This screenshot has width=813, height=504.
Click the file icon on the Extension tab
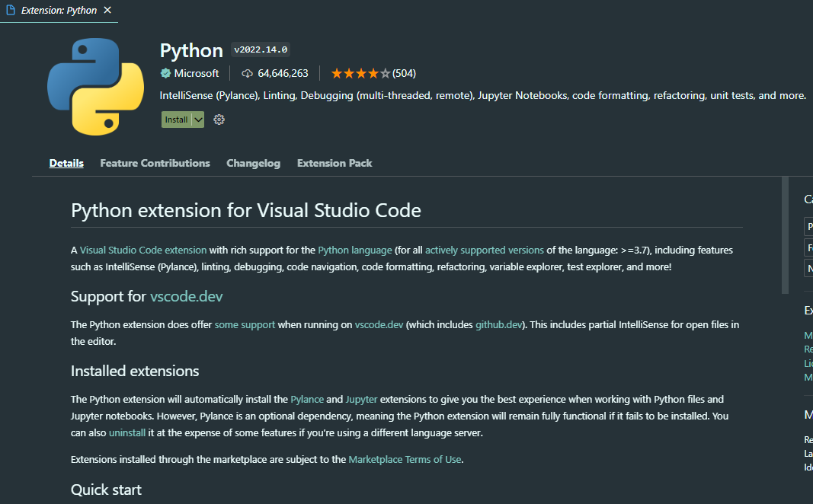tap(11, 10)
